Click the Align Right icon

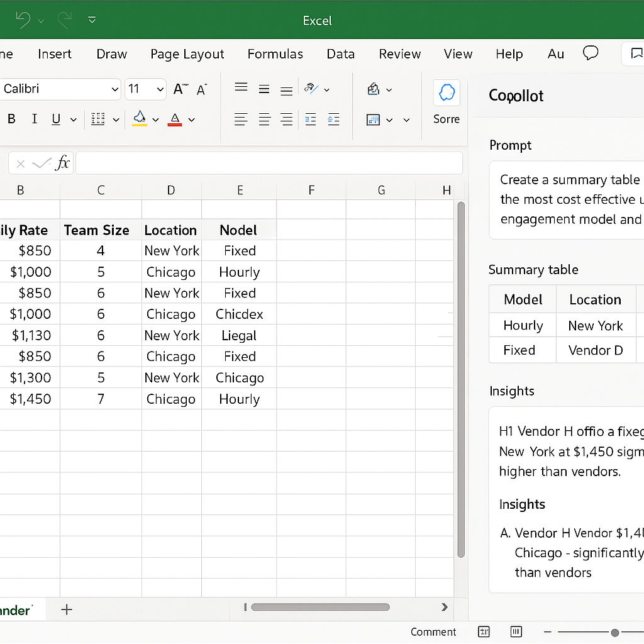287,119
